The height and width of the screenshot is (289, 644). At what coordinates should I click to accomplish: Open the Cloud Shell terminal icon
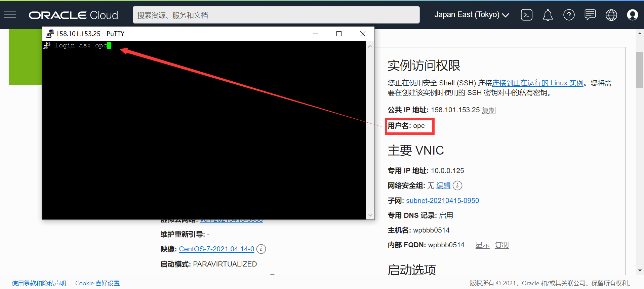tap(526, 15)
